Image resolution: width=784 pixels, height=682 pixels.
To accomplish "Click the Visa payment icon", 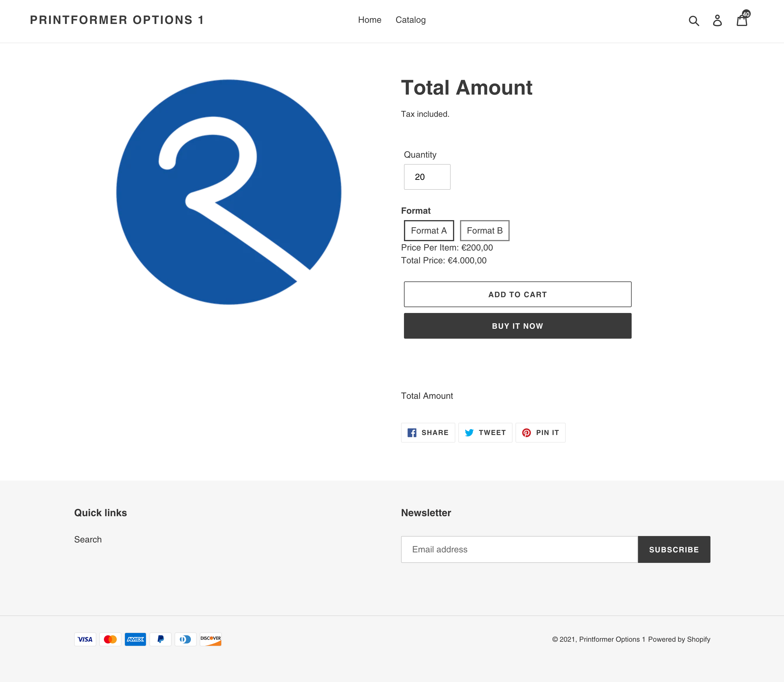I will point(85,639).
